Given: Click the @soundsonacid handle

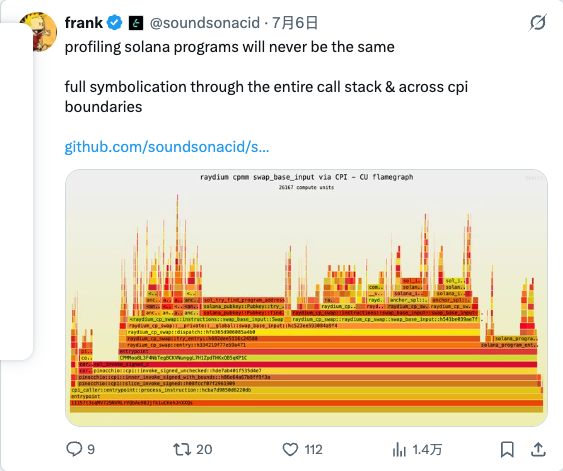Looking at the screenshot, I should coord(205,23).
